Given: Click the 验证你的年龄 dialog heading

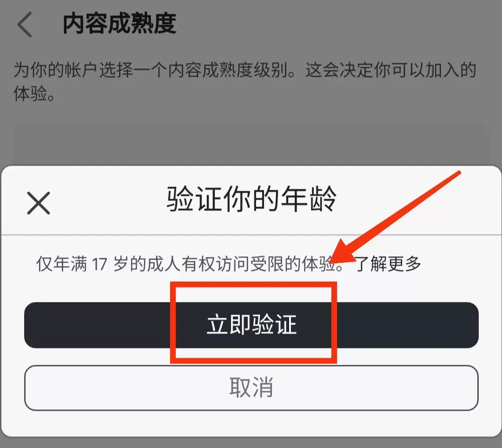Looking at the screenshot, I should [x=251, y=199].
